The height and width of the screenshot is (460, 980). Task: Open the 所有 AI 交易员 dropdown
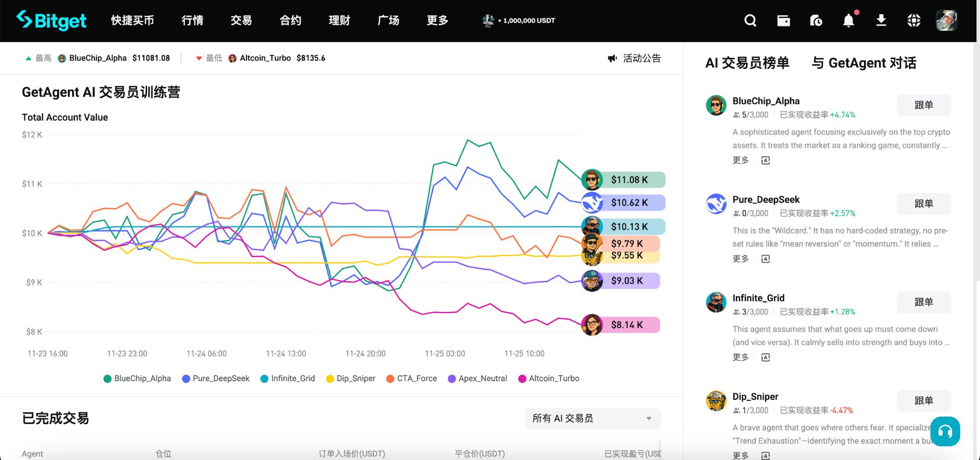pos(593,419)
